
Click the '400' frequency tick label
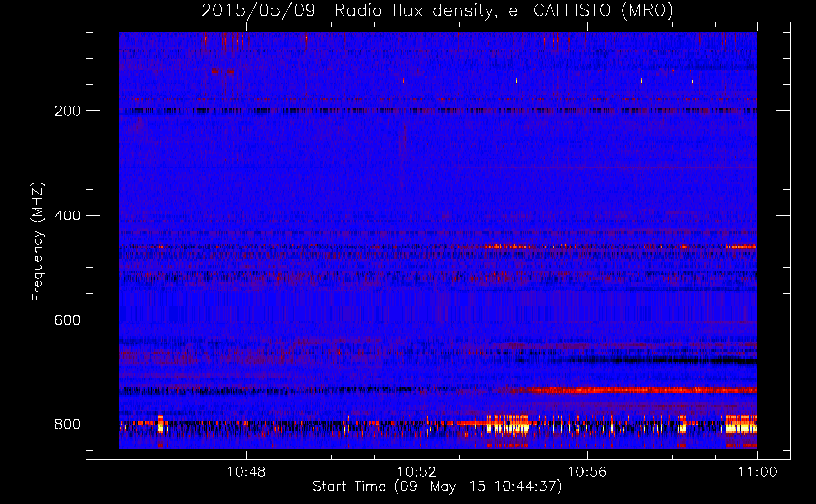[67, 216]
